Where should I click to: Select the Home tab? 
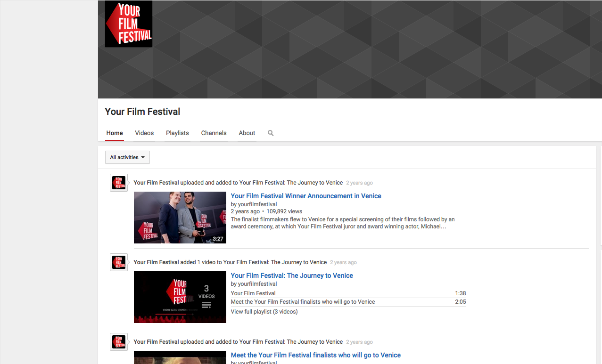[x=115, y=133]
